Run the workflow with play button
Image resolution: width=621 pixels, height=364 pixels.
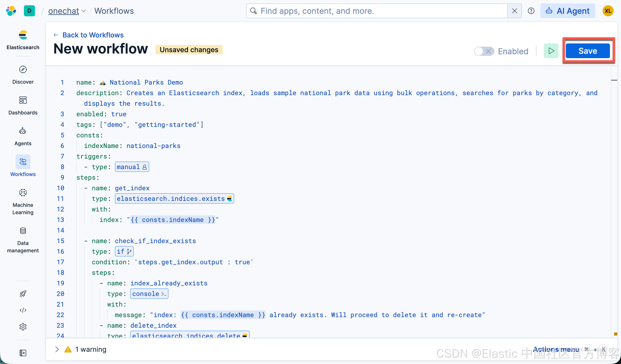tap(551, 51)
